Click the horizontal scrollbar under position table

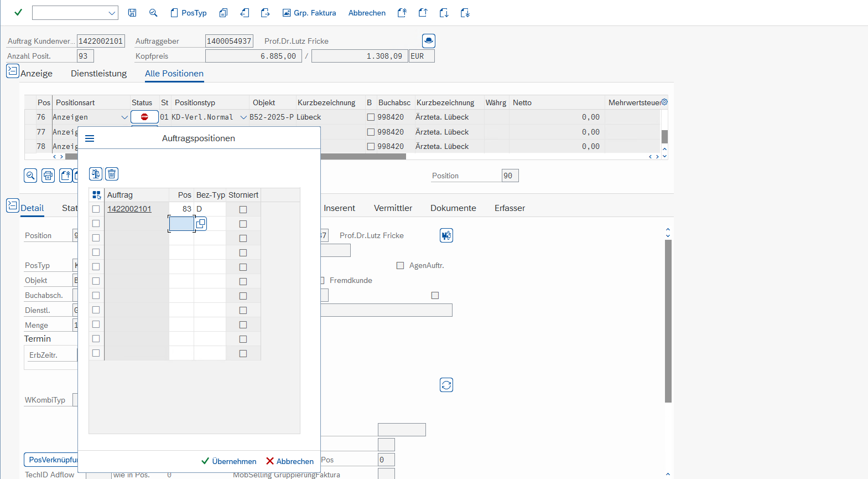pos(236,157)
